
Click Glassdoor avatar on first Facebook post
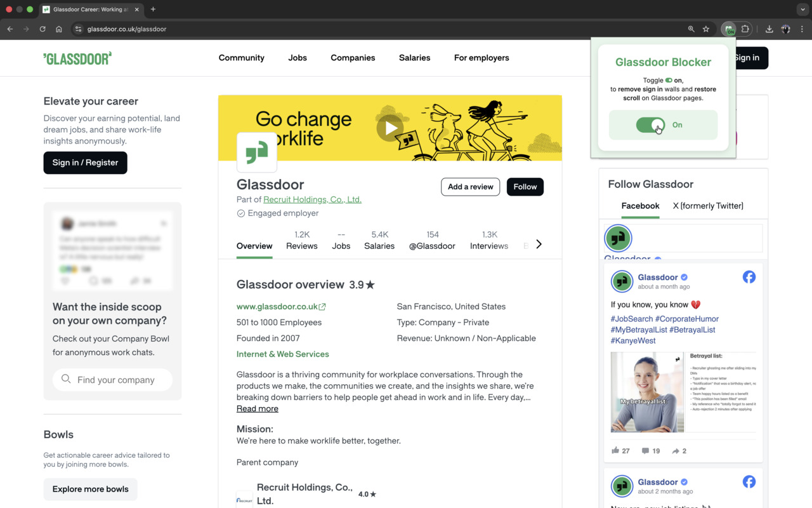point(622,281)
